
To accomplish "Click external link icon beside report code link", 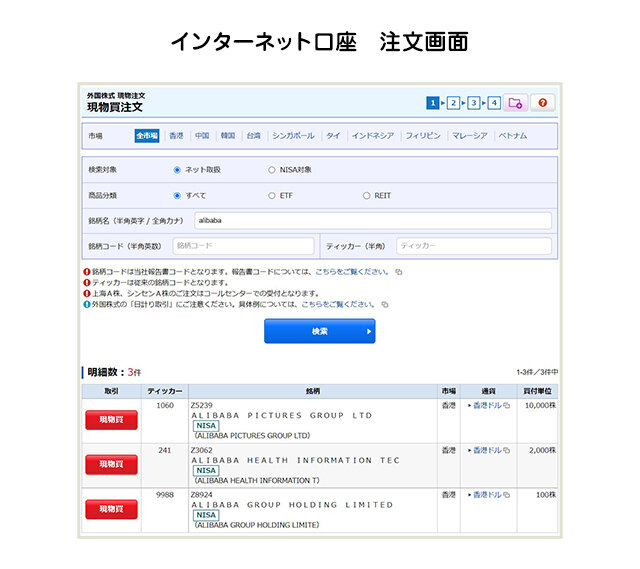I will 398,271.
